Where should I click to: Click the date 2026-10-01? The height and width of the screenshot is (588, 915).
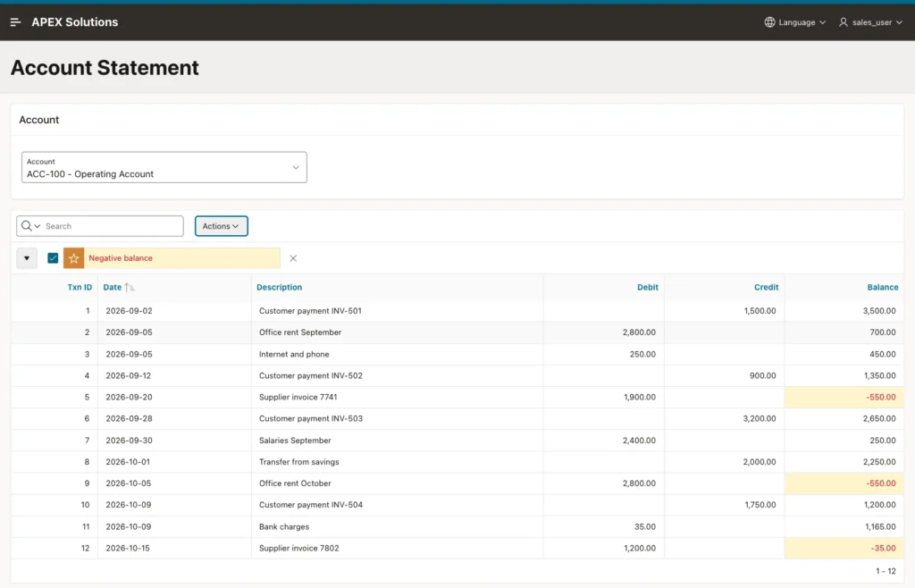click(128, 462)
